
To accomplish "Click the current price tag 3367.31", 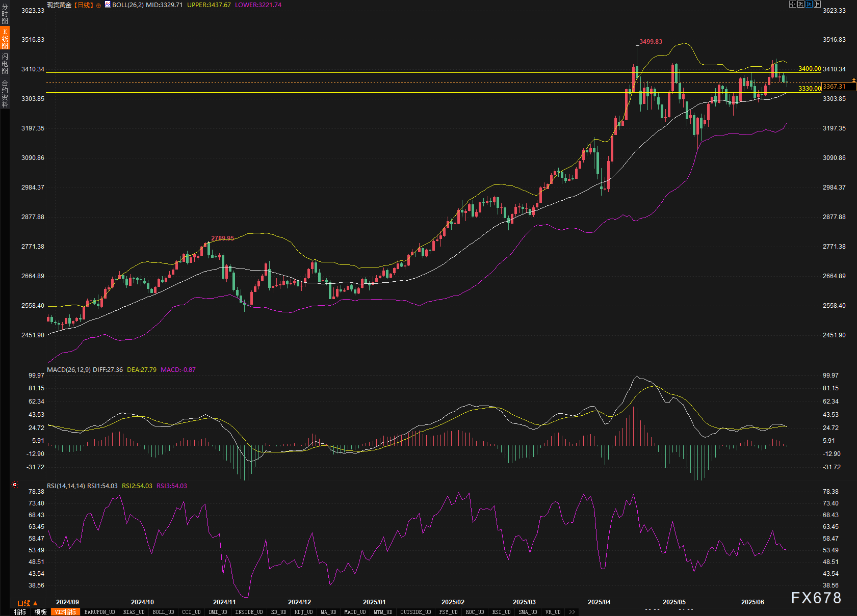I will (835, 87).
